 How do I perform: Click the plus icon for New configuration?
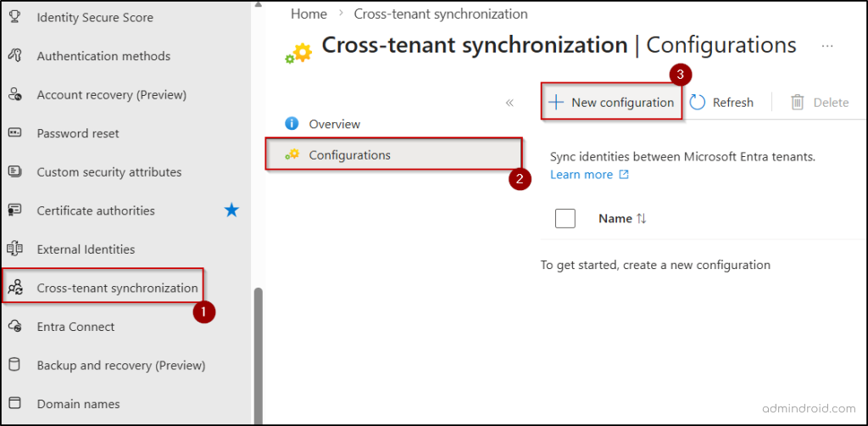click(x=556, y=103)
